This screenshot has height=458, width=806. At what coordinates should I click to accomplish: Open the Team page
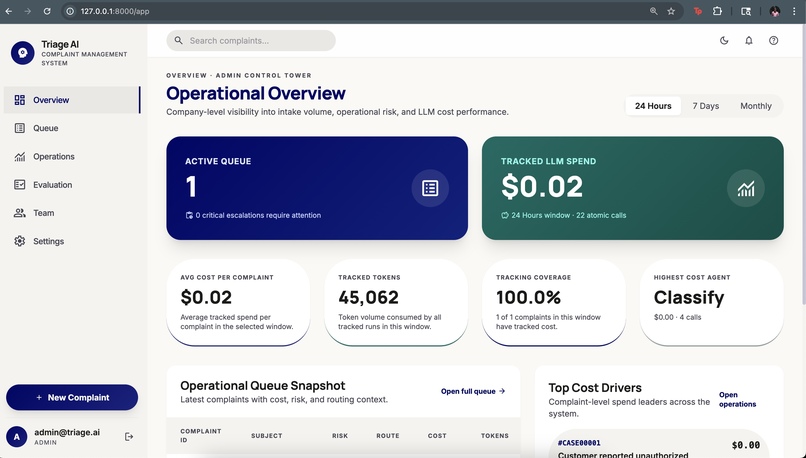(x=71, y=213)
